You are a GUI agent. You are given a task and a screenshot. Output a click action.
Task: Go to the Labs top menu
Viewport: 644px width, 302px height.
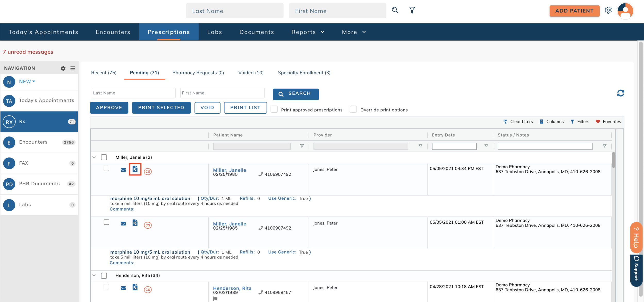[x=214, y=32]
